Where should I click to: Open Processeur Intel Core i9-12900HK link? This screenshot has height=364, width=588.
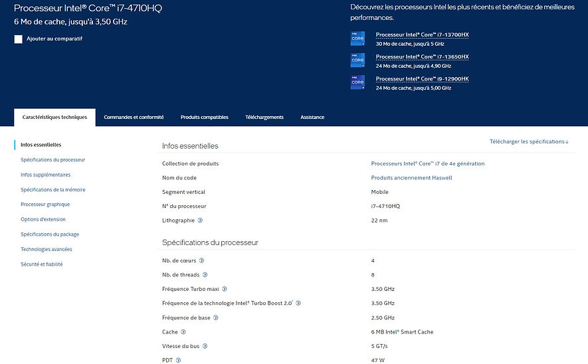(x=423, y=79)
